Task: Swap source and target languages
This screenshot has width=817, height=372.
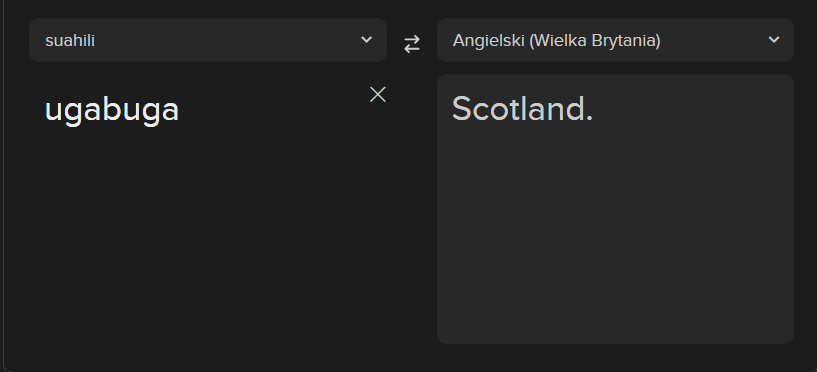Action: tap(412, 44)
